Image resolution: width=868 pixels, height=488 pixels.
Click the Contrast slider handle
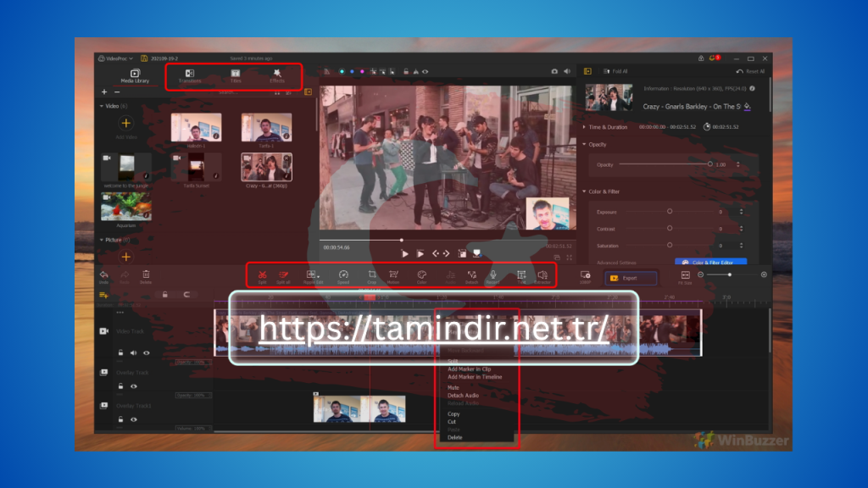coord(670,229)
